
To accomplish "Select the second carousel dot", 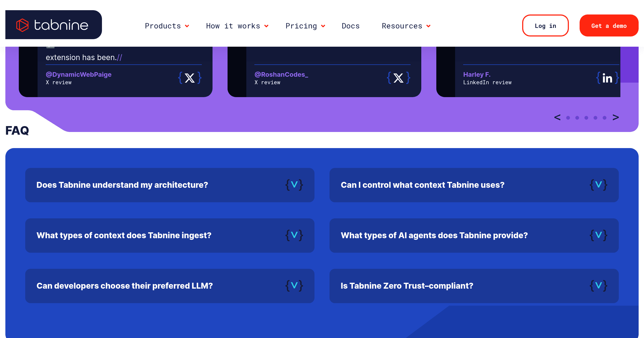I will pos(577,118).
